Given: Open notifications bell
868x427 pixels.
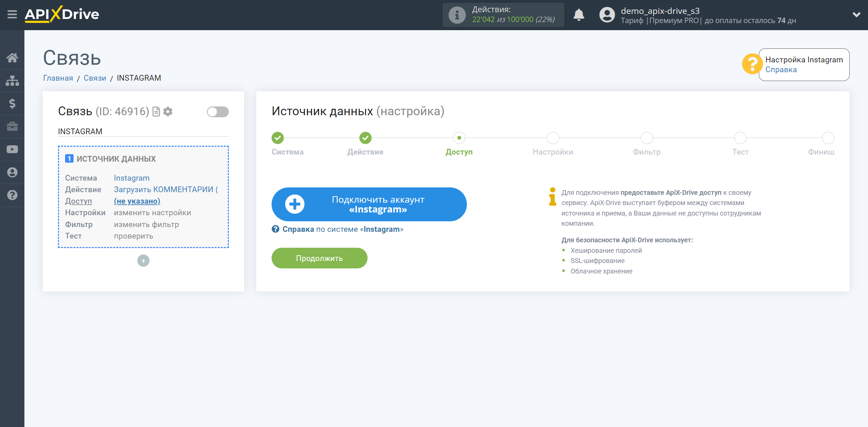Looking at the screenshot, I should (x=578, y=15).
